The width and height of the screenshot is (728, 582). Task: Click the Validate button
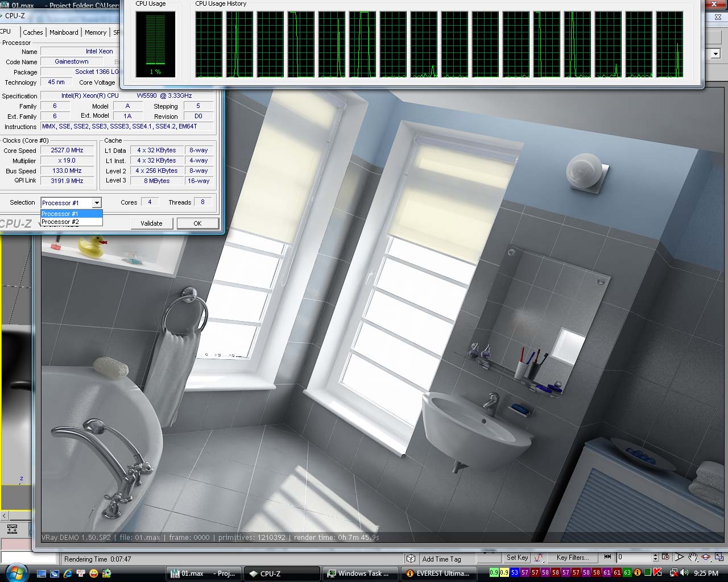tap(151, 223)
